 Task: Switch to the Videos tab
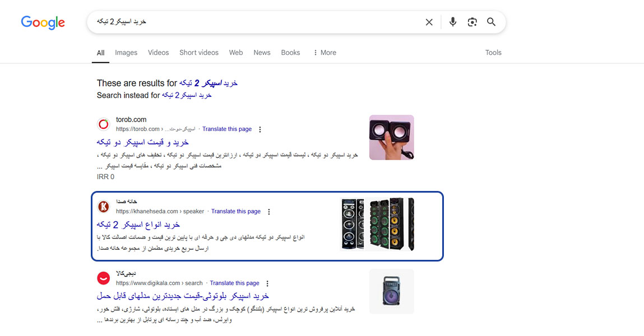[158, 53]
